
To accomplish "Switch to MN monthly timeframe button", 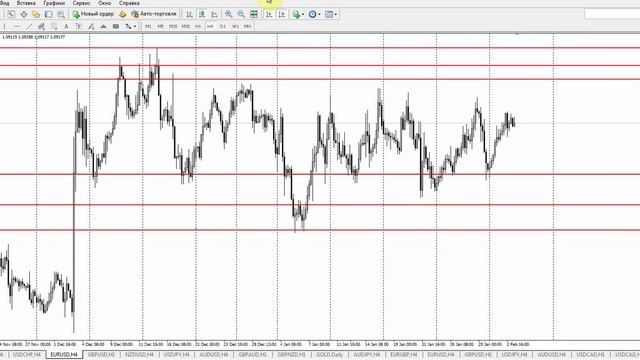I will coord(247,26).
